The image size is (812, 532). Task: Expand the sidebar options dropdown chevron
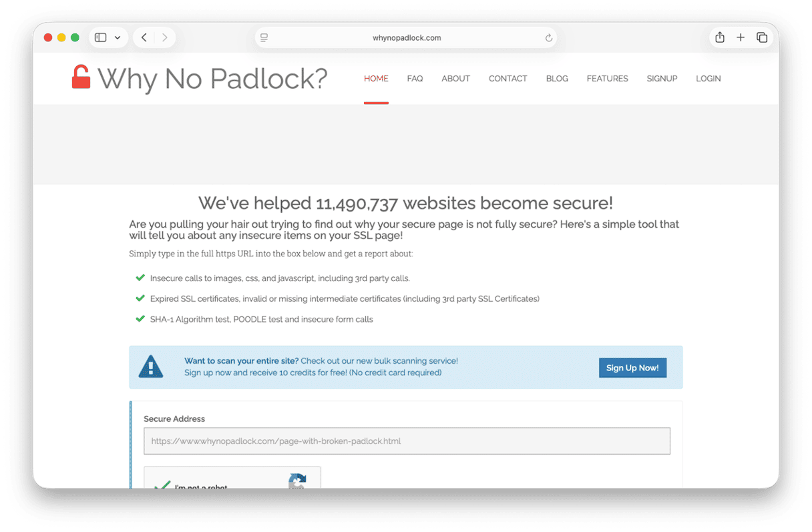(118, 38)
